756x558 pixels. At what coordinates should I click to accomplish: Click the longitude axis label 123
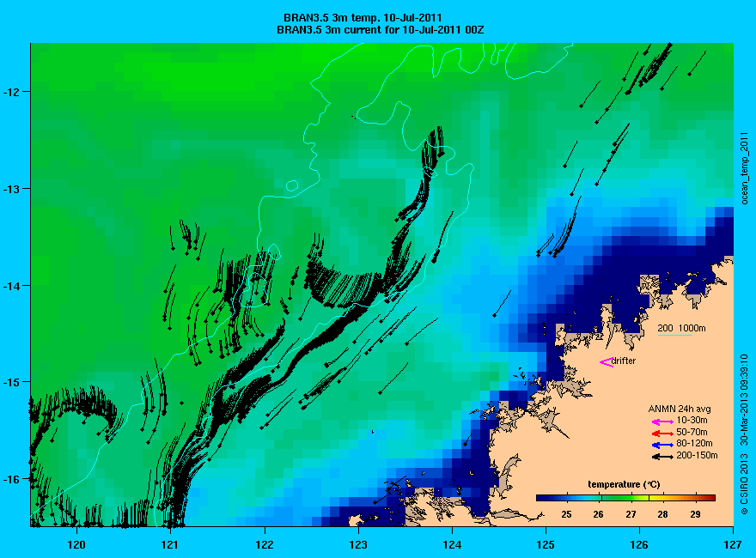tap(358, 545)
